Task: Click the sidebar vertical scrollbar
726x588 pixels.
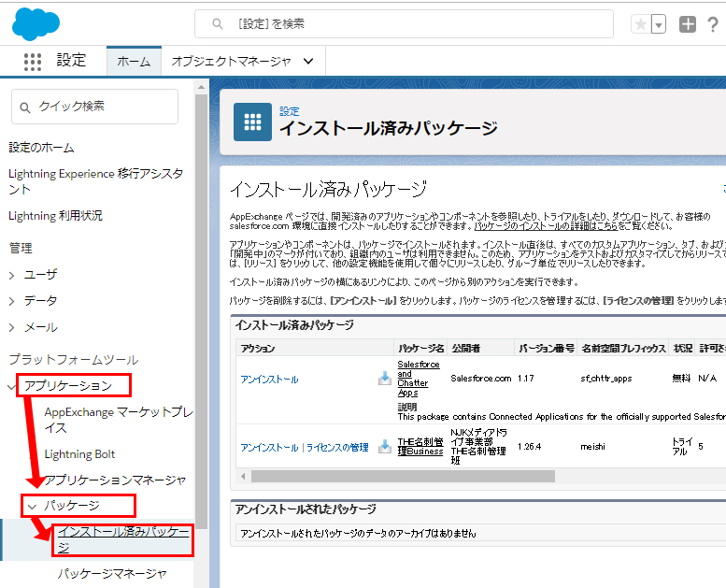Action: tap(201, 310)
